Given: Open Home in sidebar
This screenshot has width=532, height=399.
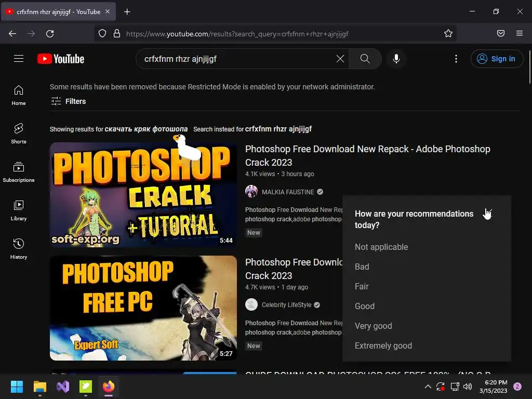Looking at the screenshot, I should 19,96.
